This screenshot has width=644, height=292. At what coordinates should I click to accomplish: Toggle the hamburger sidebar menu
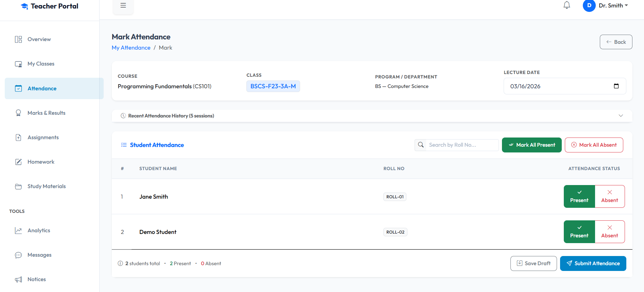tap(123, 5)
